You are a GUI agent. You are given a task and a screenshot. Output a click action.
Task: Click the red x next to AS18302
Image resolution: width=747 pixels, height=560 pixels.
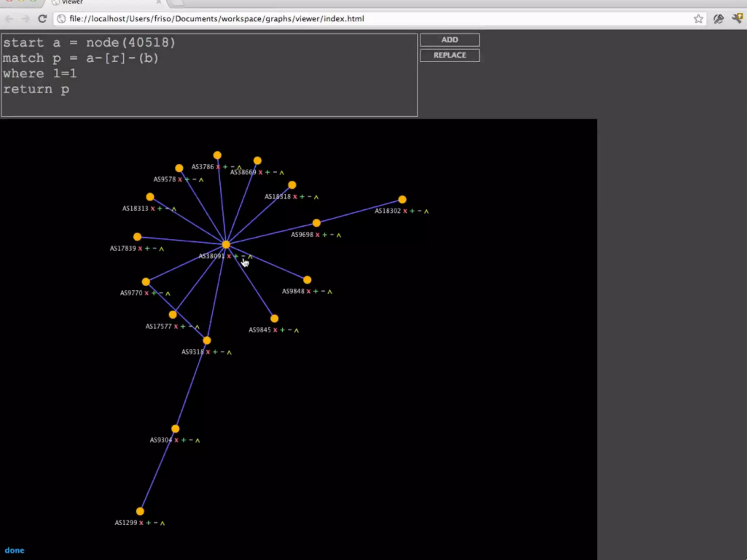coord(405,211)
